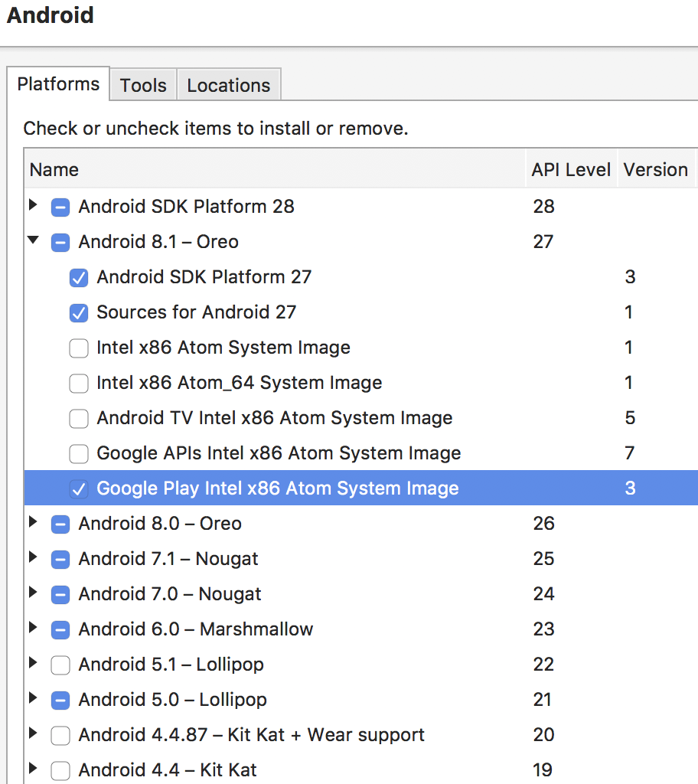
Task: Click version 7 of Google APIs image
Action: [630, 453]
